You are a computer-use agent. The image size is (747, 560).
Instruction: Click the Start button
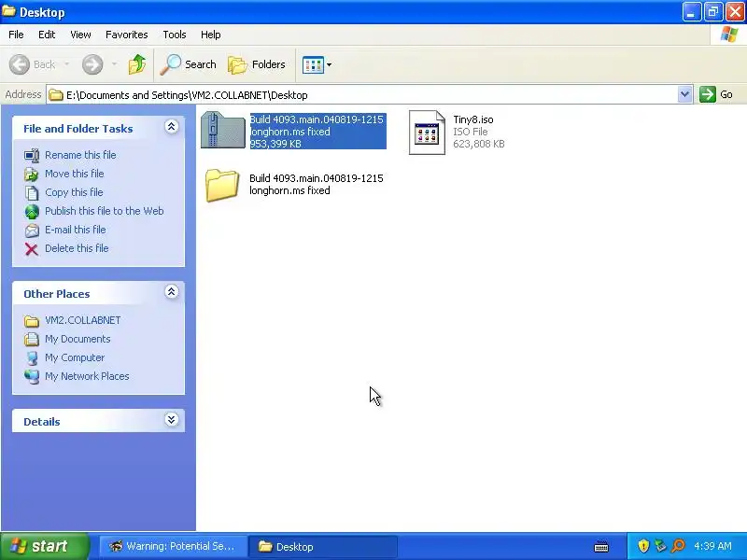tap(44, 546)
